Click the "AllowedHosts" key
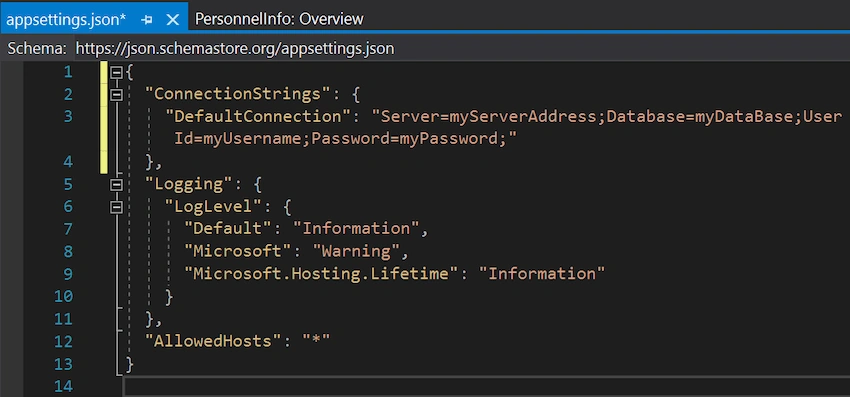This screenshot has height=397, width=850. tap(214, 341)
